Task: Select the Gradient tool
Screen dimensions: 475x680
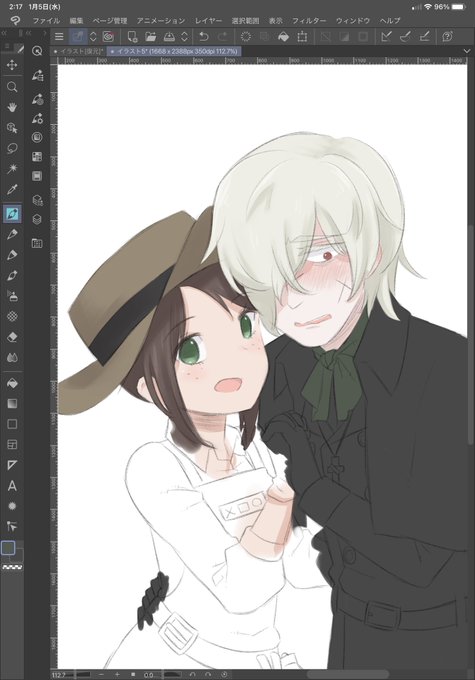Action: coord(12,404)
